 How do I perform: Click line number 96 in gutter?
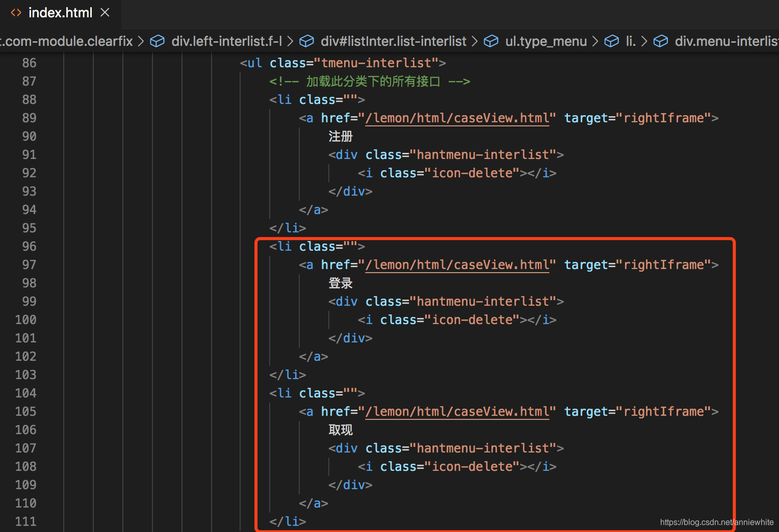[x=29, y=247]
